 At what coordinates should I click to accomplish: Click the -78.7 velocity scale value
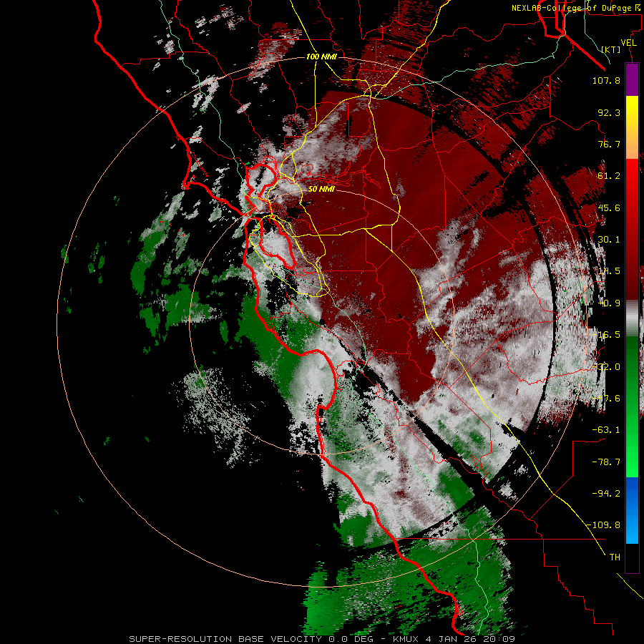(x=606, y=462)
